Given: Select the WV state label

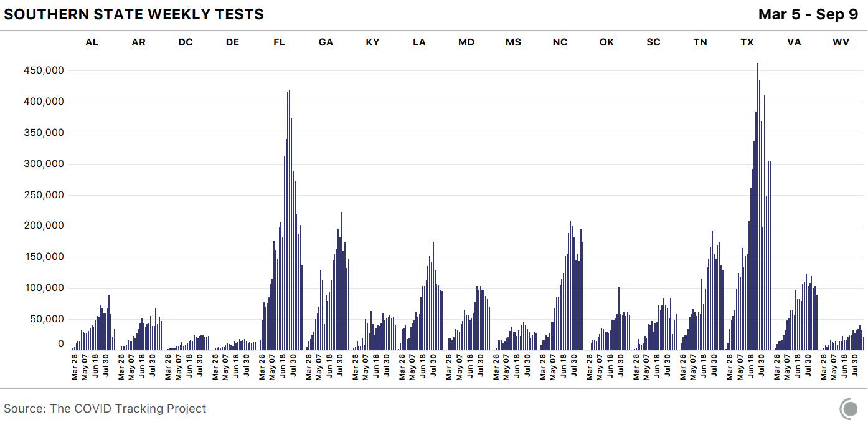Looking at the screenshot, I should tap(841, 42).
